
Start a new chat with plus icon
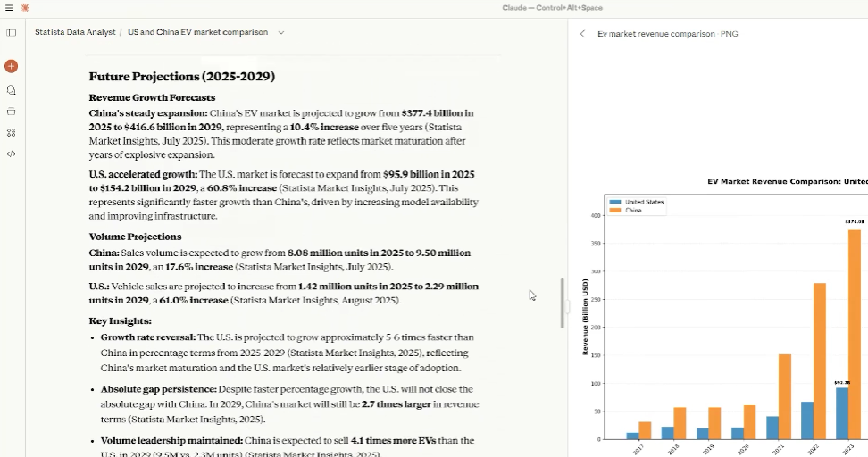pyautogui.click(x=11, y=66)
